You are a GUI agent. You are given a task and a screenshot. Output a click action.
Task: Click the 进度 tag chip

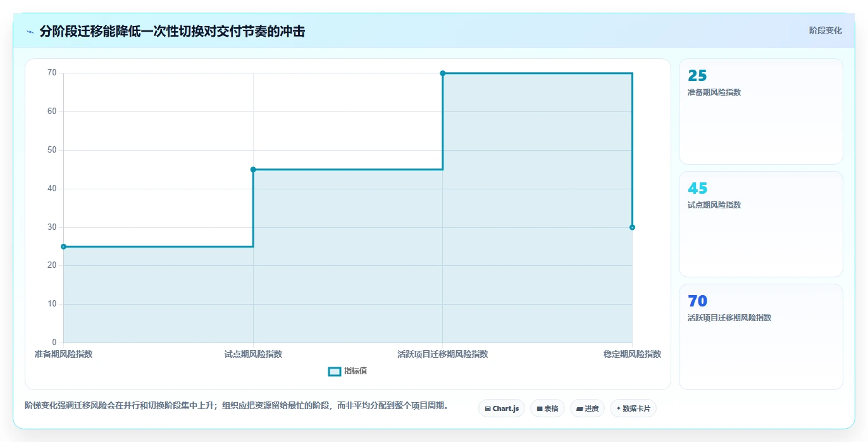(x=587, y=408)
